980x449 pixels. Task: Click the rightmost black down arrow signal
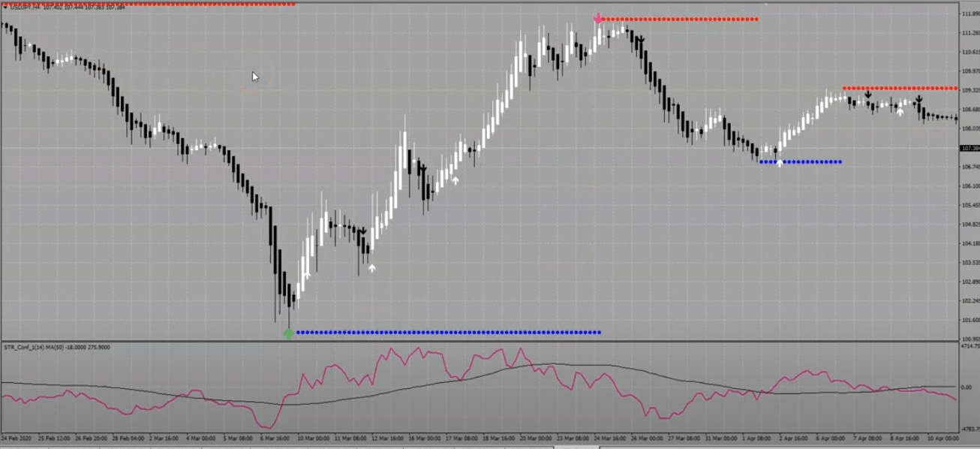pyautogui.click(x=918, y=99)
